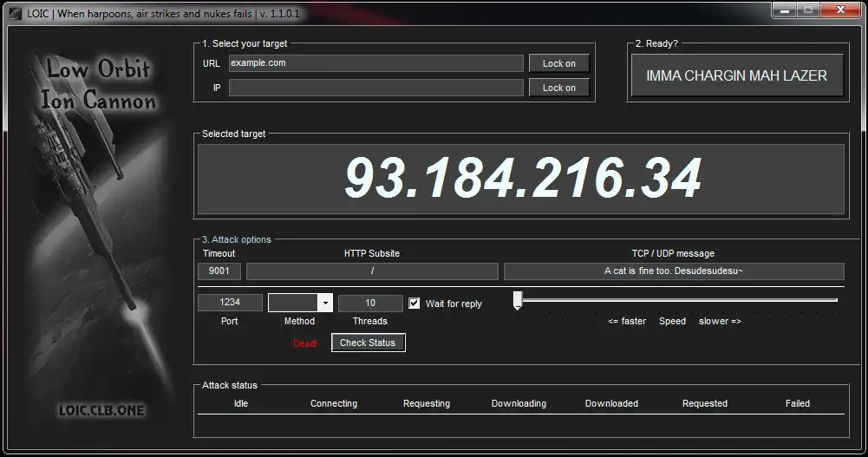Click the 'slower =>' label under slider
868x457 pixels.
[x=720, y=321]
